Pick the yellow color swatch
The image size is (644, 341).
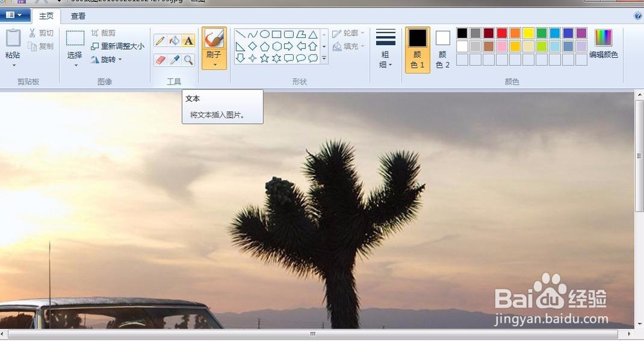tap(529, 34)
